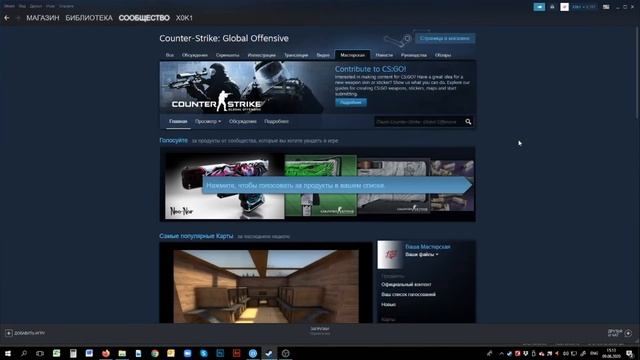This screenshot has width=640, height=360.
Task: Open the popular map preview image
Action: [266, 287]
